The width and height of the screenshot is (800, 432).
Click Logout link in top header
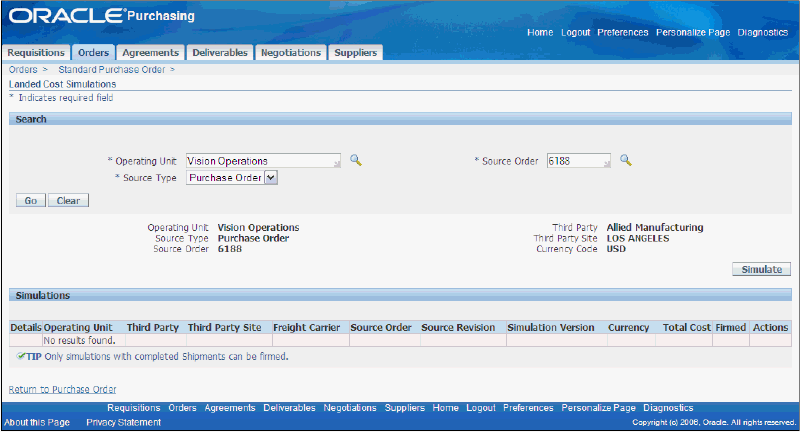pyautogui.click(x=576, y=33)
